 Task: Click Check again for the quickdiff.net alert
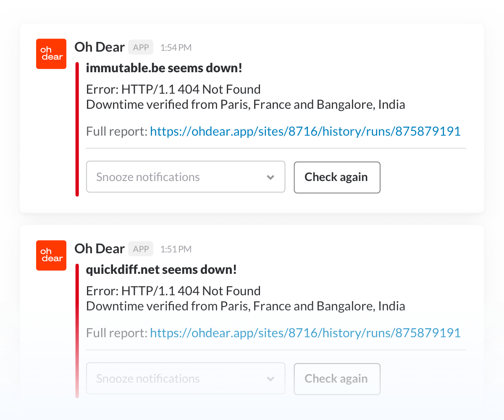[x=337, y=379]
